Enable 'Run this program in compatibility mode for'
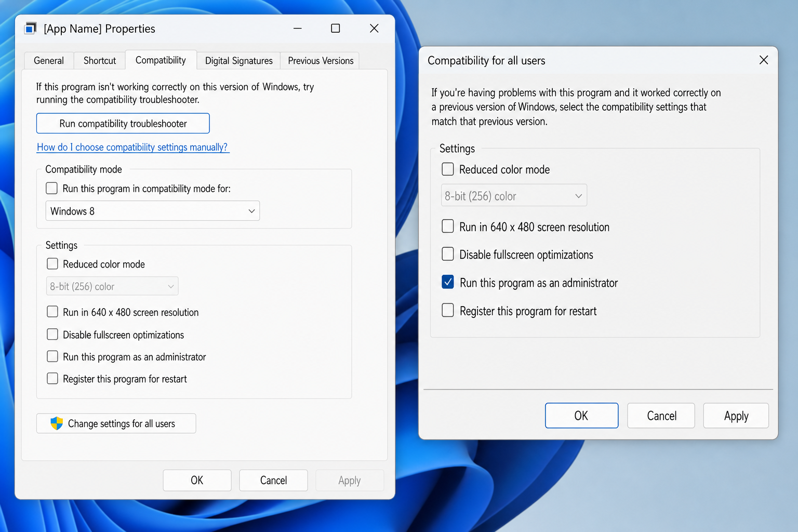798x532 pixels. (51, 188)
